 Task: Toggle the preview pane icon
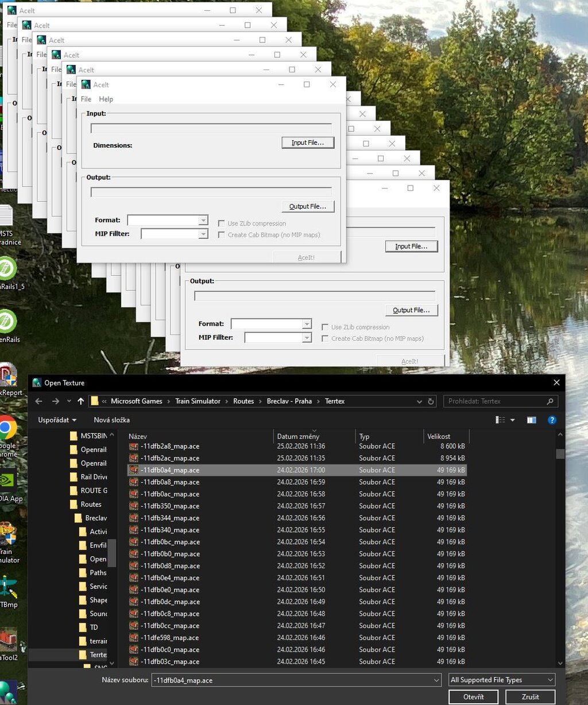[x=531, y=420]
